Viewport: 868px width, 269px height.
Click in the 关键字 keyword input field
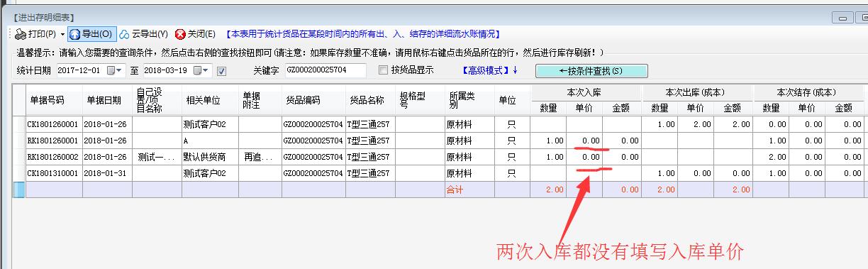click(x=325, y=70)
